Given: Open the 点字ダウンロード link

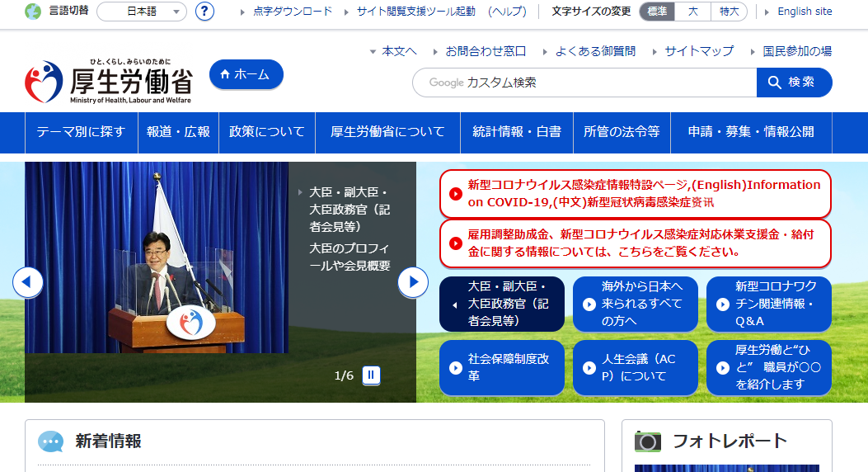Looking at the screenshot, I should tap(293, 11).
